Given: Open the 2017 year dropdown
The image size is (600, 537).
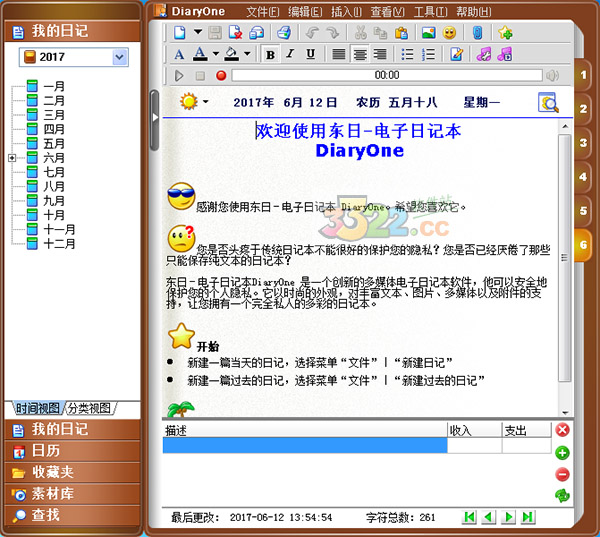Looking at the screenshot, I should point(120,58).
